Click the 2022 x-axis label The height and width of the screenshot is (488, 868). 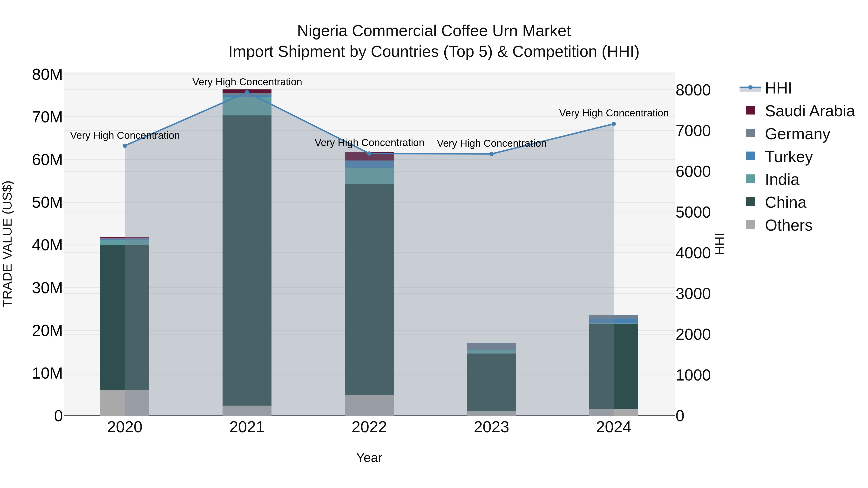click(x=369, y=427)
